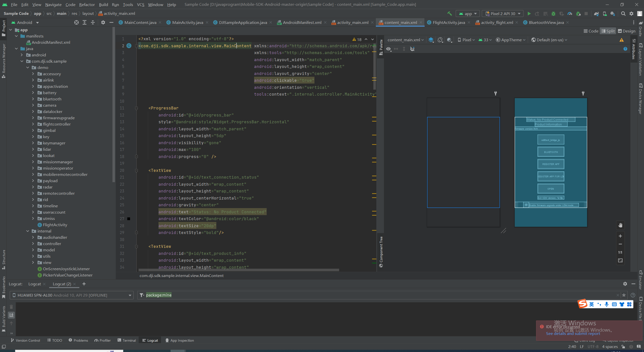Open the Search Everywhere magnifier icon
This screenshot has height=352, width=644.
(x=623, y=14)
